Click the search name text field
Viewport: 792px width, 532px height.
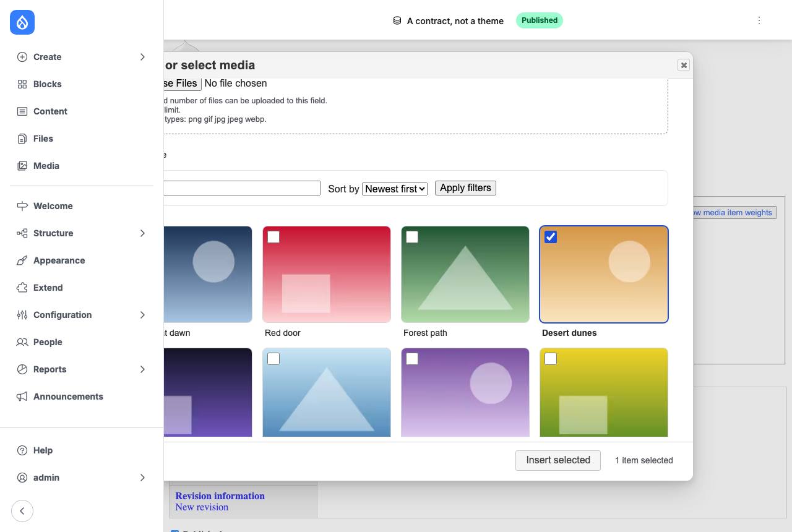[242, 188]
